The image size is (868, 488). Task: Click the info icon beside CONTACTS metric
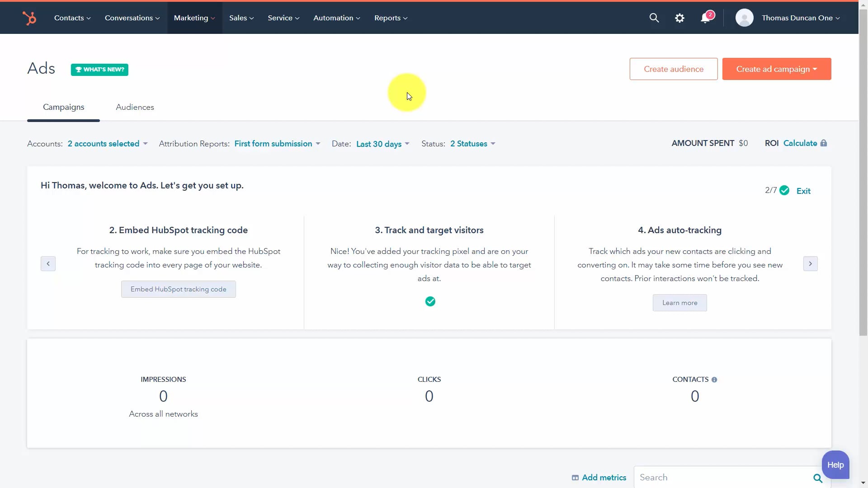pos(714,380)
